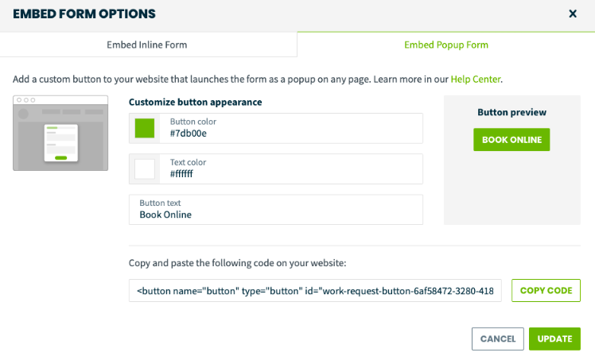Open the green Button color swatch
This screenshot has height=364, width=595.
145,128
